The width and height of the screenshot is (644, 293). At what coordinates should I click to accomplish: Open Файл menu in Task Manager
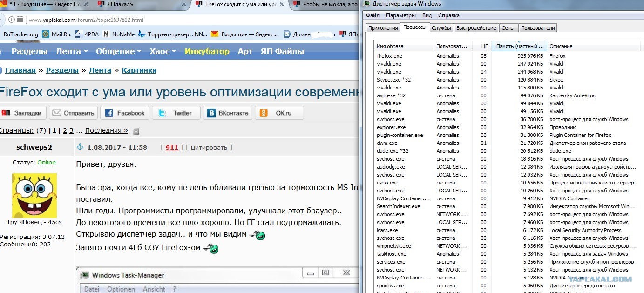(x=373, y=15)
